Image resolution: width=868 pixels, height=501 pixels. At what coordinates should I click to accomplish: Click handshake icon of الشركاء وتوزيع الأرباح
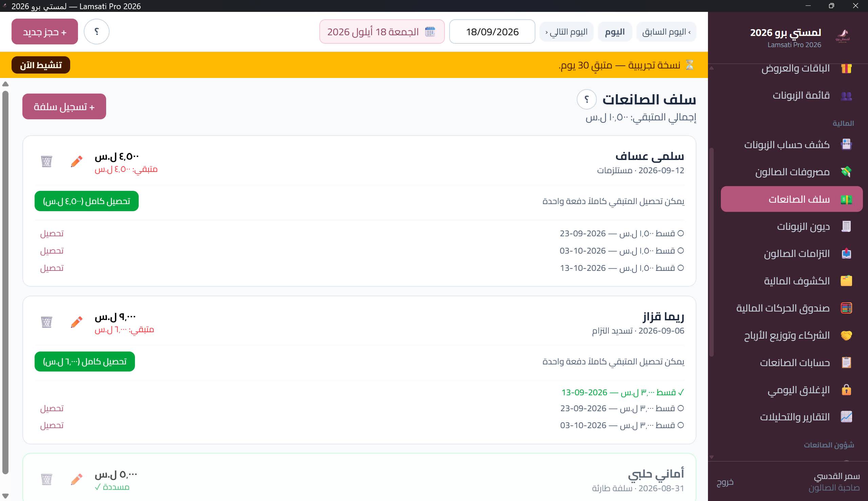pos(846,335)
